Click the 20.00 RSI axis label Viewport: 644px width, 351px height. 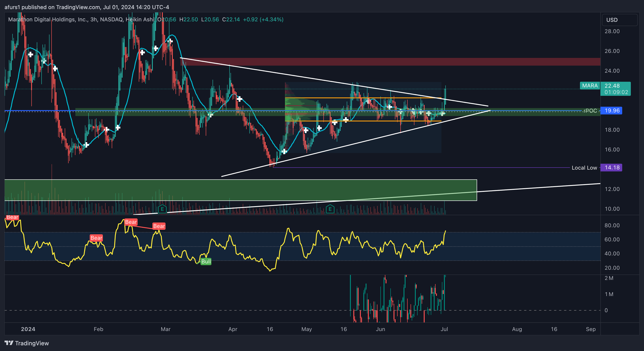tap(612, 268)
